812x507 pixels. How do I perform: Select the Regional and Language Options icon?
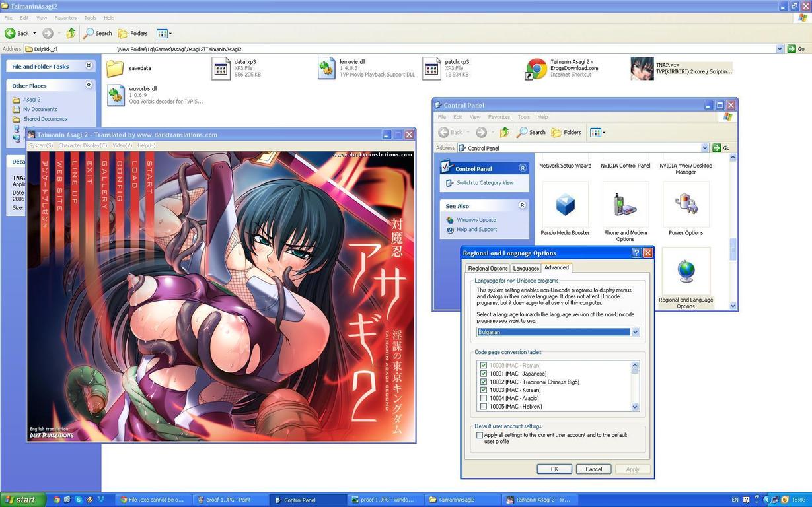coord(685,272)
